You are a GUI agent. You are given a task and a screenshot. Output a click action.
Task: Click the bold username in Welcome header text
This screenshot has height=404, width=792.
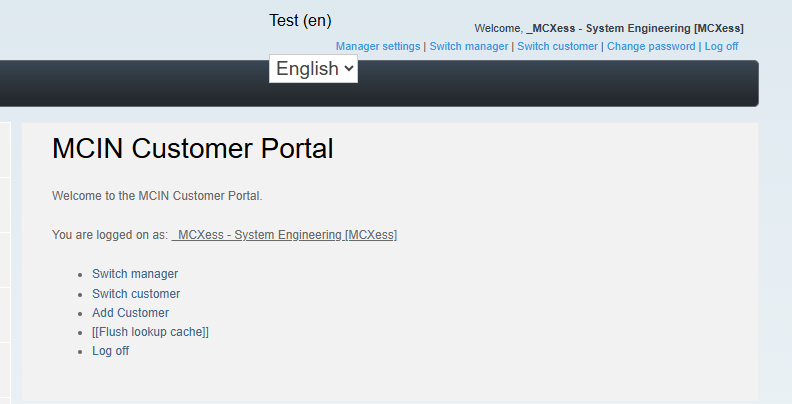pos(634,28)
